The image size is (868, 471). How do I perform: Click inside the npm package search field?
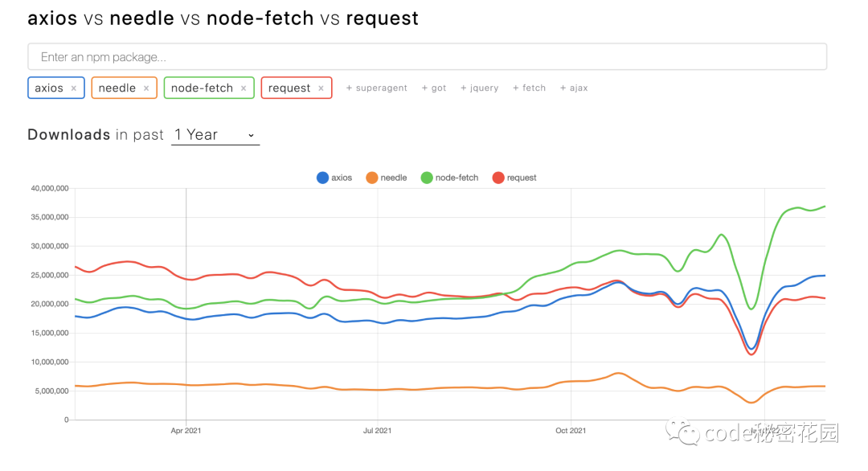point(426,57)
